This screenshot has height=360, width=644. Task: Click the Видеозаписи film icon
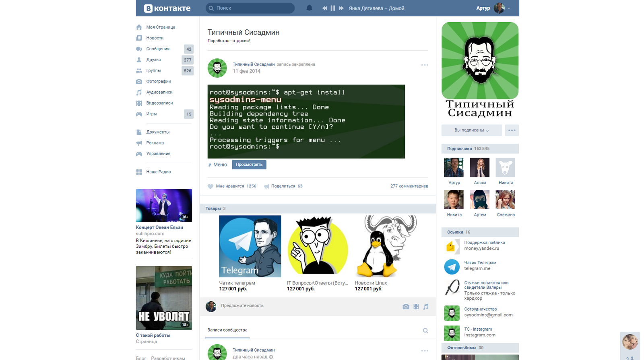139,103
